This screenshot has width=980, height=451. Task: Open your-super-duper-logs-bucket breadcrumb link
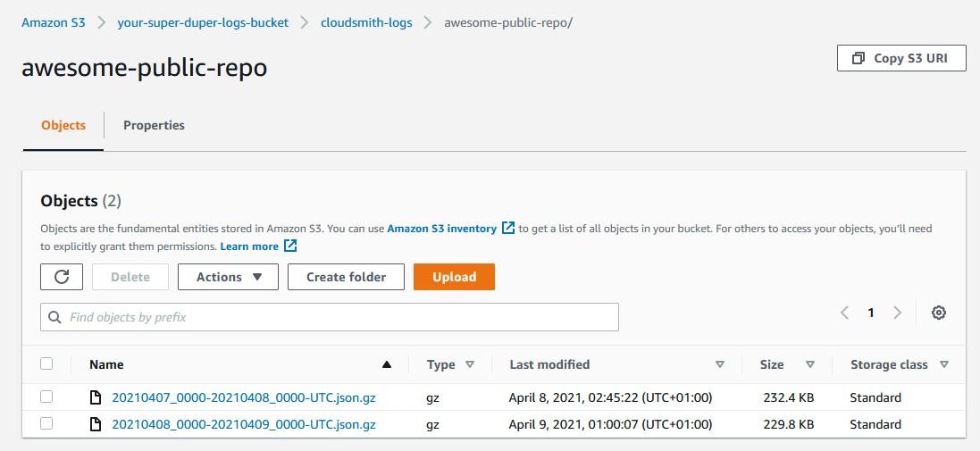point(203,22)
